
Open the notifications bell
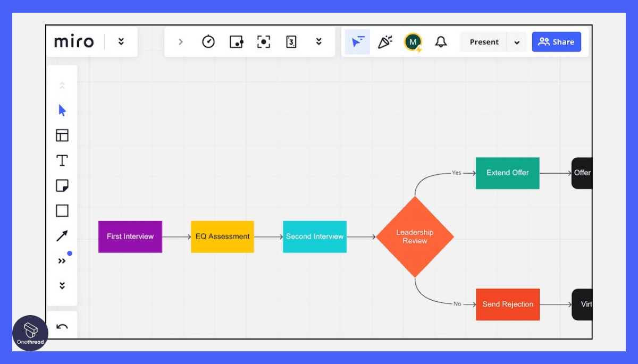[441, 41]
